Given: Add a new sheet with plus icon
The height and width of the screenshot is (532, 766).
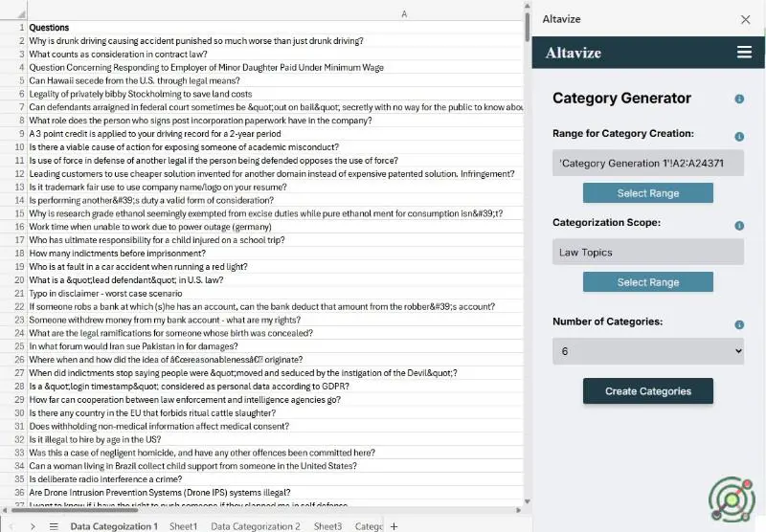Looking at the screenshot, I should point(394,526).
